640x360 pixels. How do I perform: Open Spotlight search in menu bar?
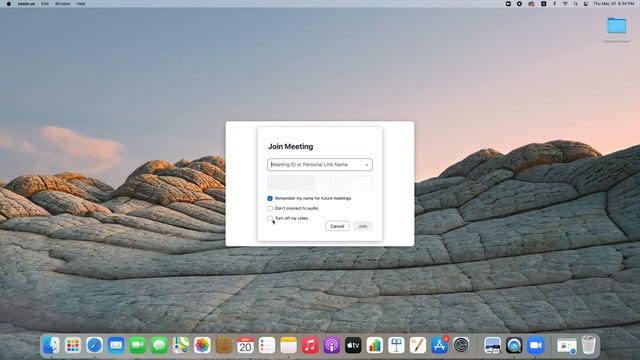point(576,4)
